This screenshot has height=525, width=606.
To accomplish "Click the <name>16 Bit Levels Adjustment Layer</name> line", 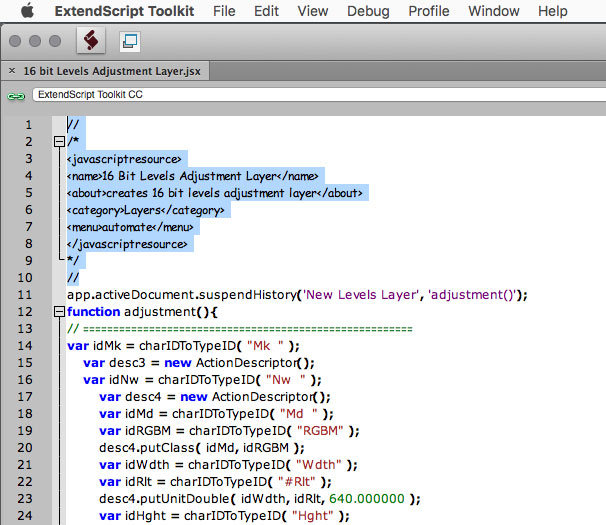I will click(x=192, y=176).
